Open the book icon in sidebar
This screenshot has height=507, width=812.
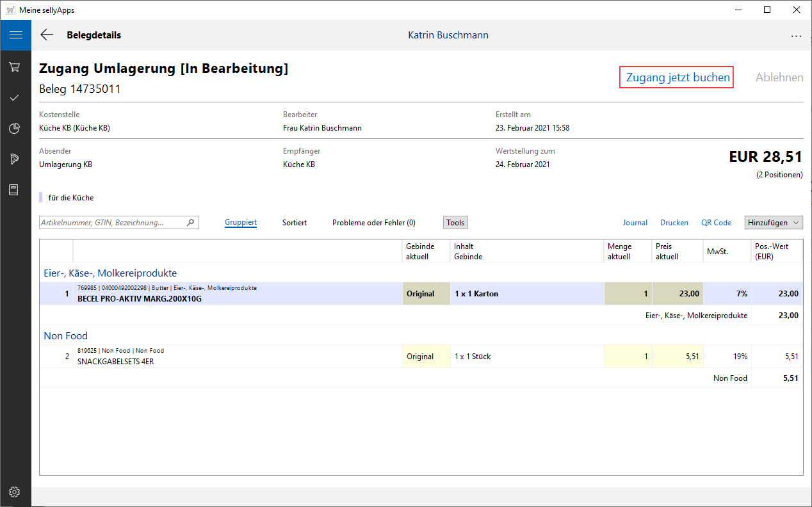pos(15,190)
